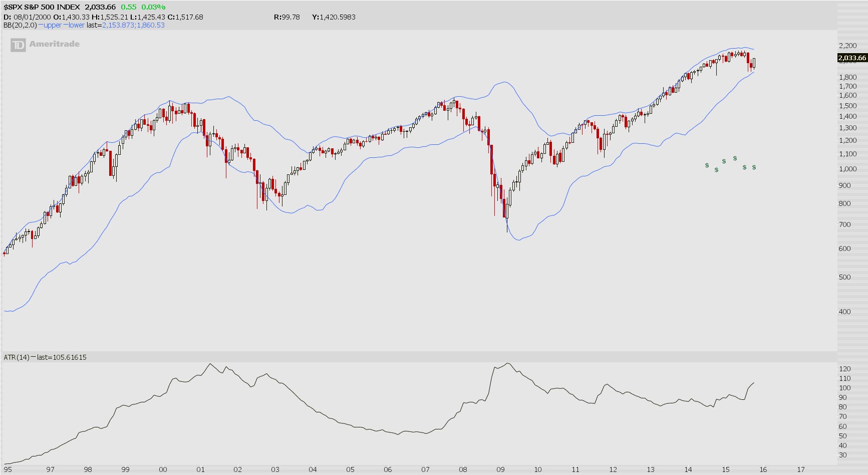
Task: Click the rightmost green dollar dividend marker
Action: point(754,167)
